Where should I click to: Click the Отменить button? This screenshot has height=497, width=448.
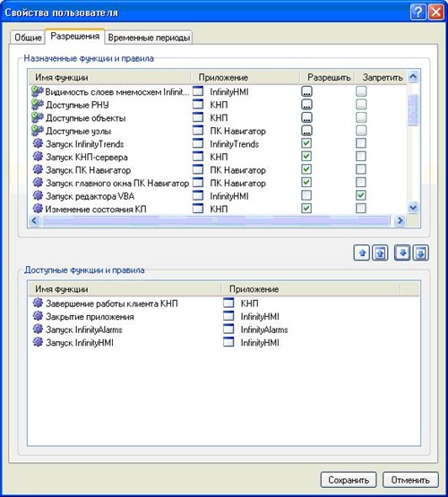pos(410,480)
